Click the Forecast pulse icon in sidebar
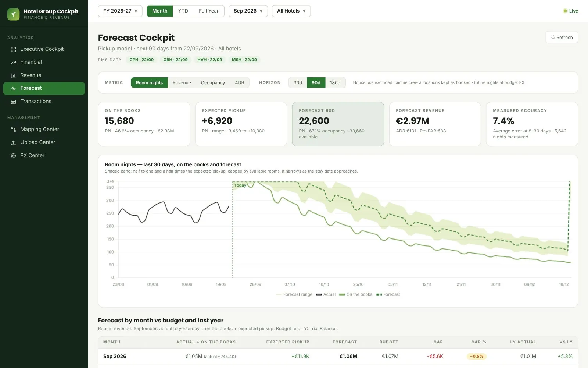 click(14, 88)
